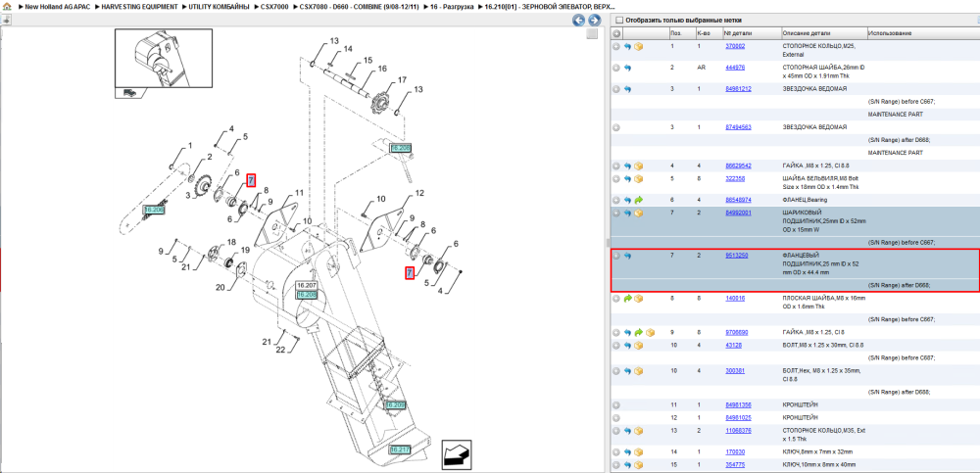
Task: Select callout 22 in the diagram
Action: pyautogui.click(x=280, y=350)
